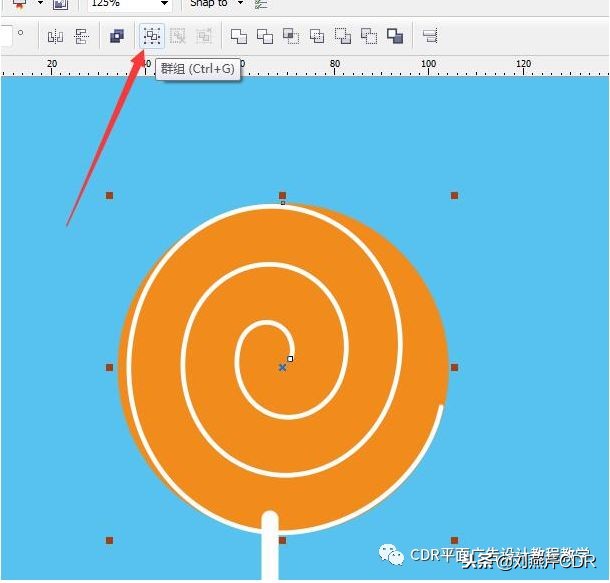Expand the Snap to dropdown
610x583 pixels.
click(x=240, y=3)
